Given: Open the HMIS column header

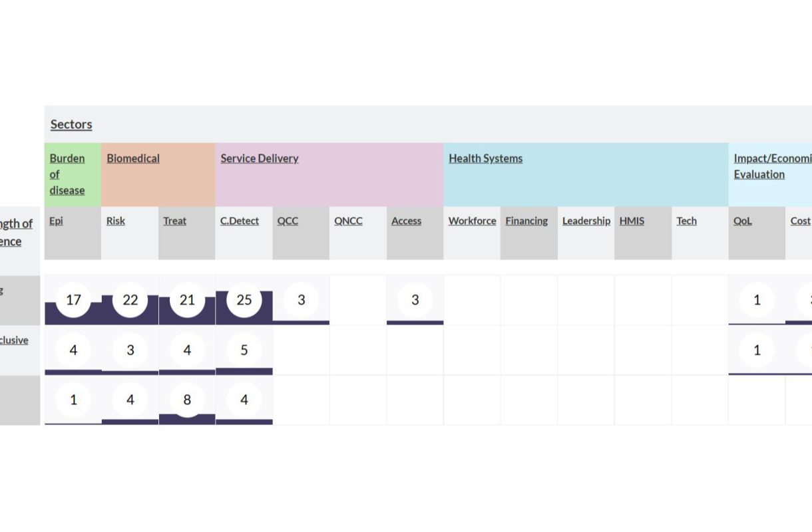Looking at the screenshot, I should click(632, 221).
